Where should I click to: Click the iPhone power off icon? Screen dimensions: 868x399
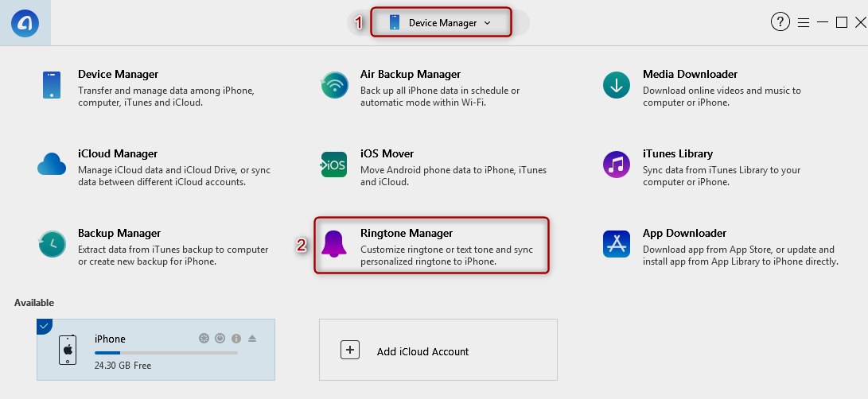click(x=220, y=338)
